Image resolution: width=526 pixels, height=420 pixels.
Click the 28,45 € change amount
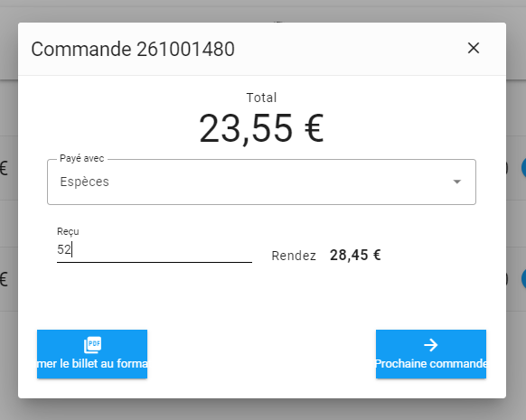pos(355,255)
